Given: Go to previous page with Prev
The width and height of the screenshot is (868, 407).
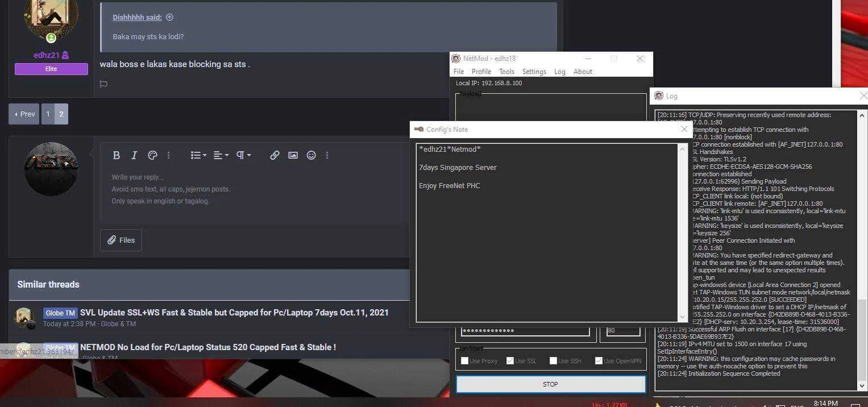Looking at the screenshot, I should click(x=24, y=114).
